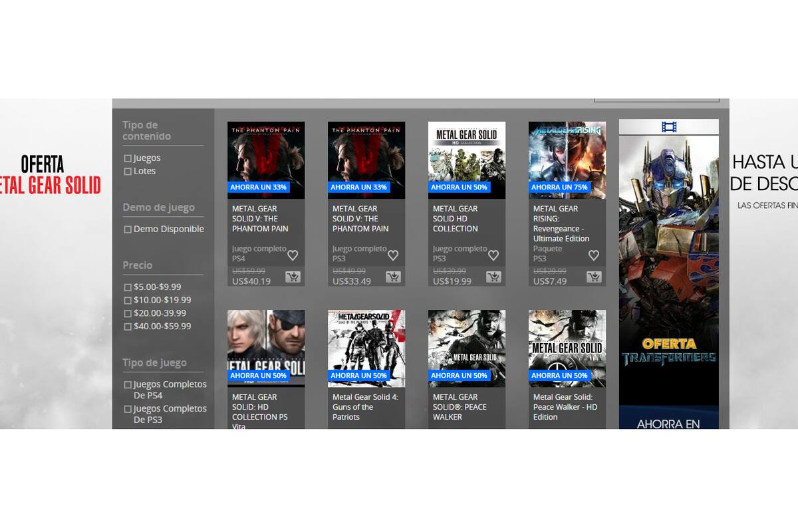This screenshot has width=798, height=532.
Task: Tick Juegos Completos De PS3 filter
Action: click(x=128, y=409)
